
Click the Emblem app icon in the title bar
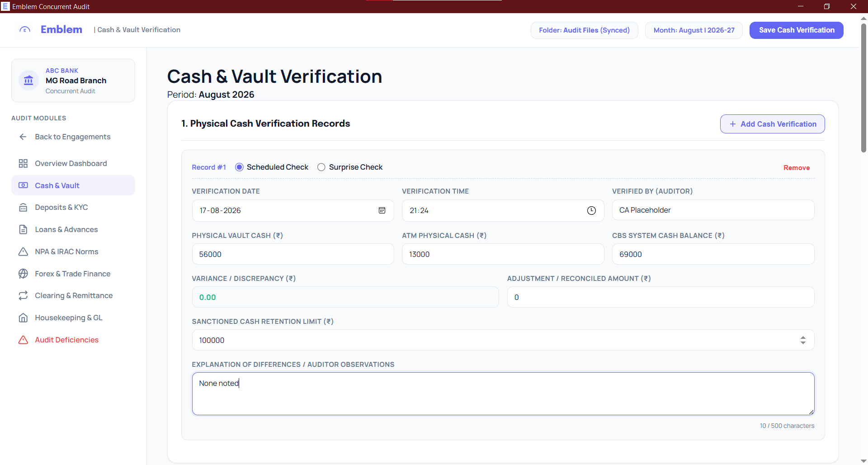tap(5, 6)
